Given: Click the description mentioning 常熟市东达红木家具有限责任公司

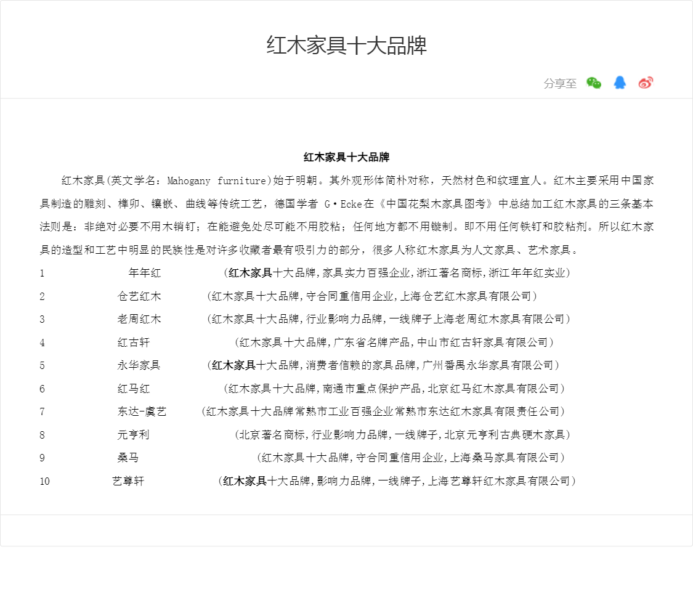Looking at the screenshot, I should [x=383, y=412].
